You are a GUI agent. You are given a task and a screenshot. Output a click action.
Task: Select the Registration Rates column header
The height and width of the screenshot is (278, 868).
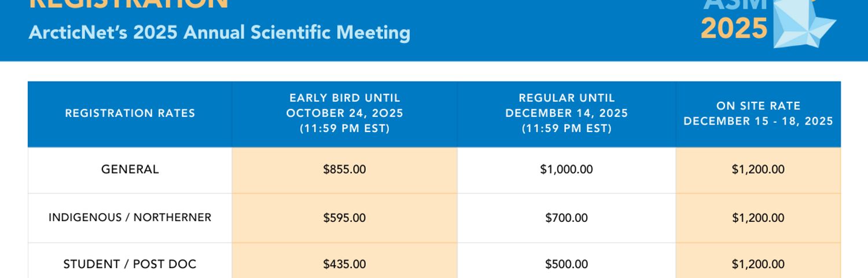pos(130,114)
